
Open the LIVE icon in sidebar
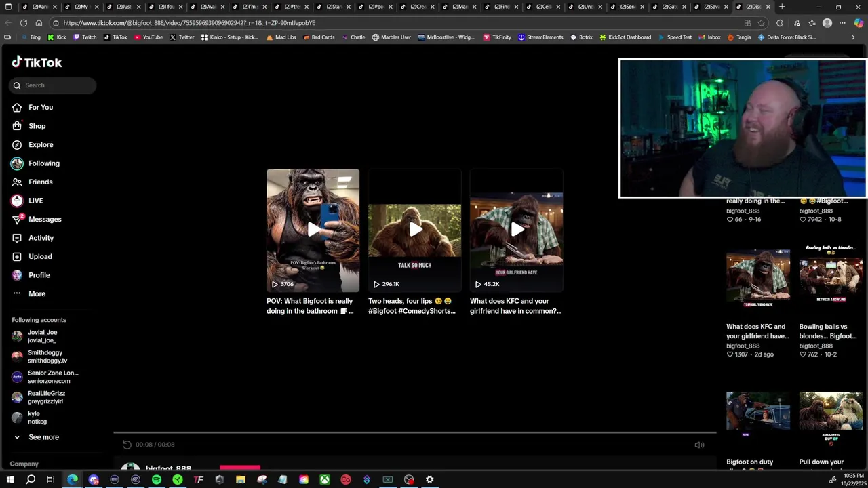(x=17, y=201)
